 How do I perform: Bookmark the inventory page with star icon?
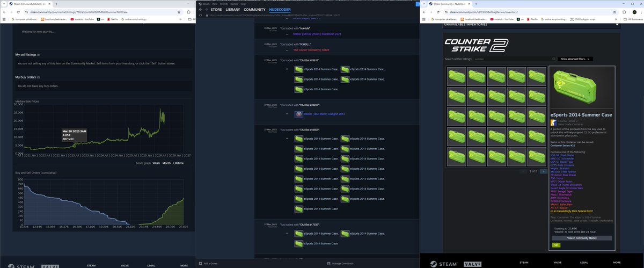pos(614,12)
